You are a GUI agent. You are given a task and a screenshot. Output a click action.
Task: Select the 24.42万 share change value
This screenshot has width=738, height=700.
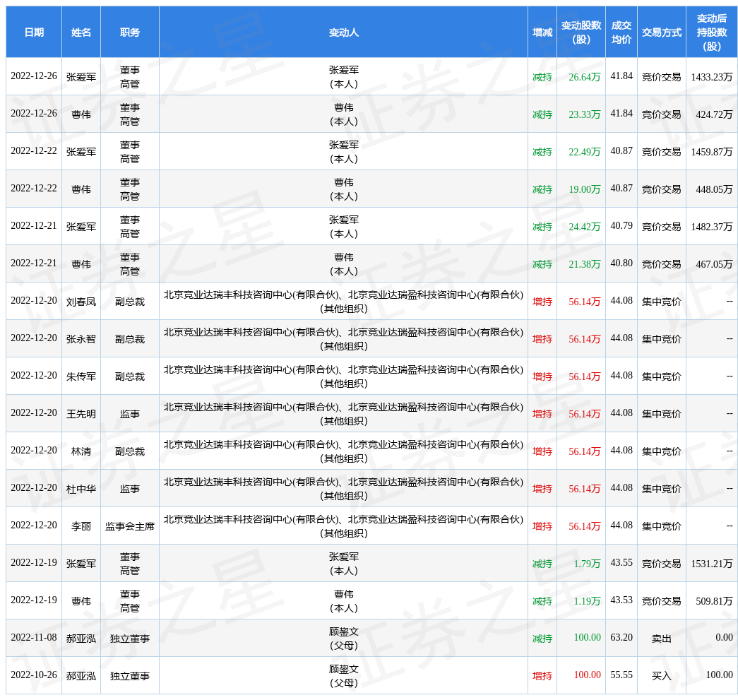click(585, 227)
